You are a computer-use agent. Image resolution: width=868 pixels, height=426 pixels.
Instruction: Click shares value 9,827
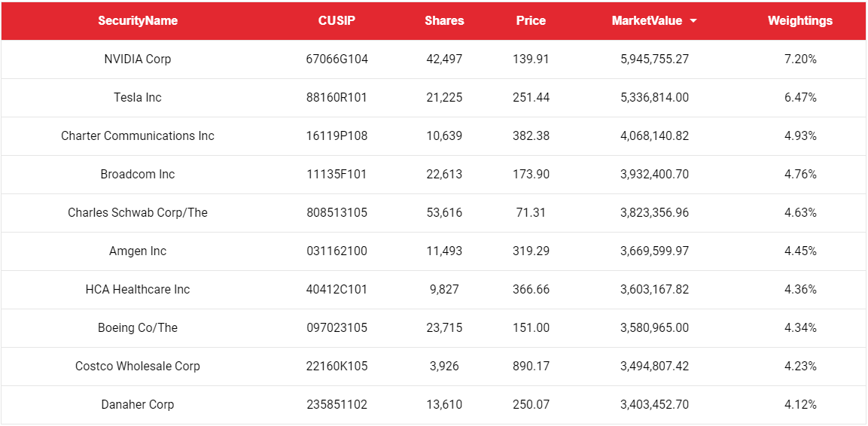coord(444,289)
